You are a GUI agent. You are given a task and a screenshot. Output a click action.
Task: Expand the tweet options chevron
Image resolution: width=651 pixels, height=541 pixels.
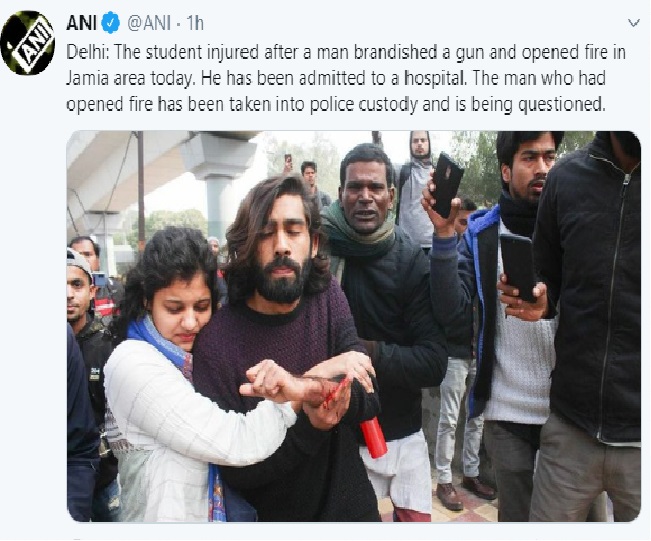tap(634, 23)
